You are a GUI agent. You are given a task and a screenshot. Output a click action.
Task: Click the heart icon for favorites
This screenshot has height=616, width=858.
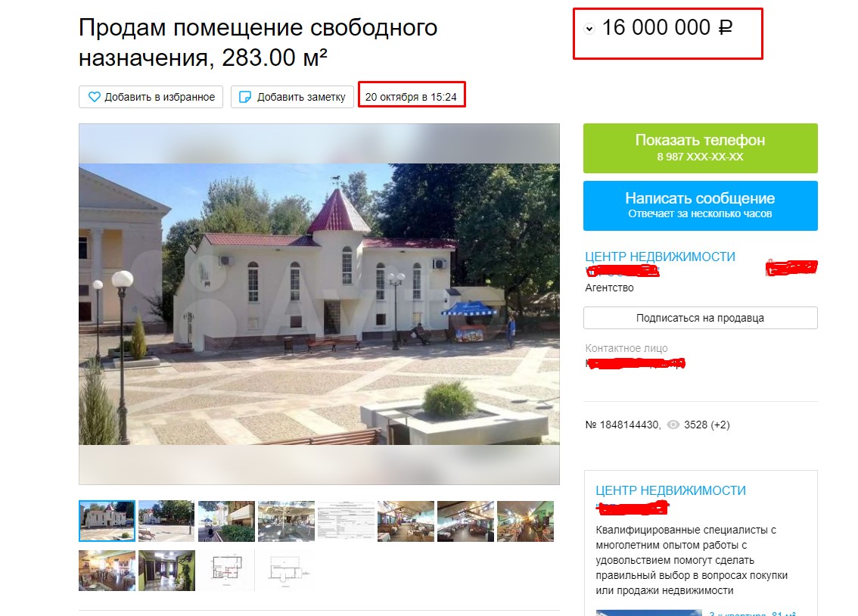[94, 97]
